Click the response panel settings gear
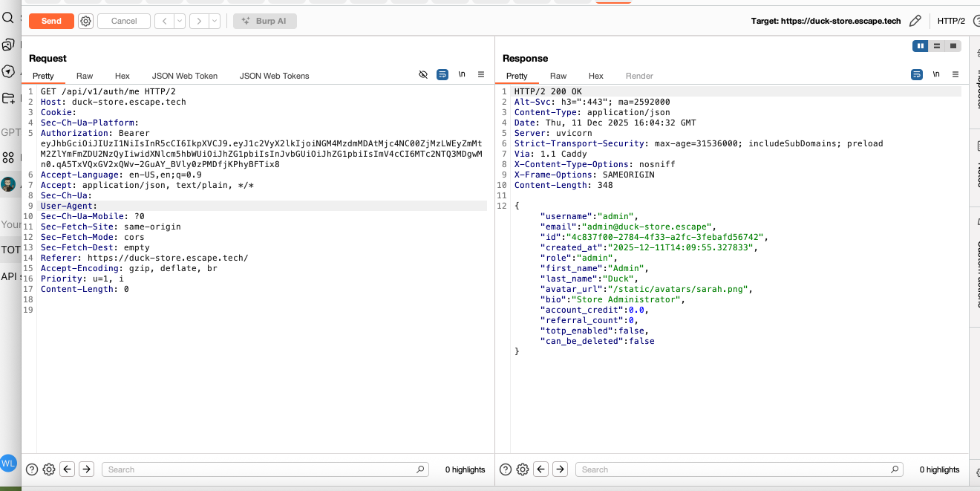This screenshot has width=980, height=491. pyautogui.click(x=522, y=469)
